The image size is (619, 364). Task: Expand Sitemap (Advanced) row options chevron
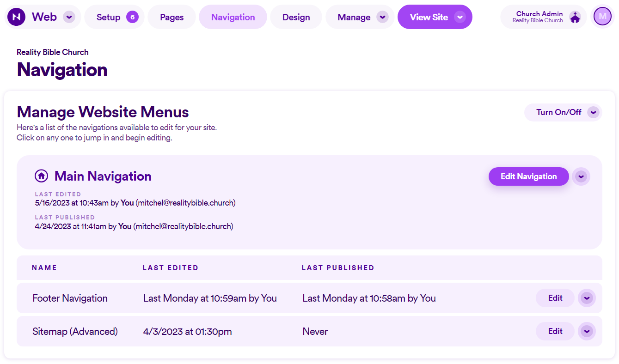pyautogui.click(x=587, y=331)
